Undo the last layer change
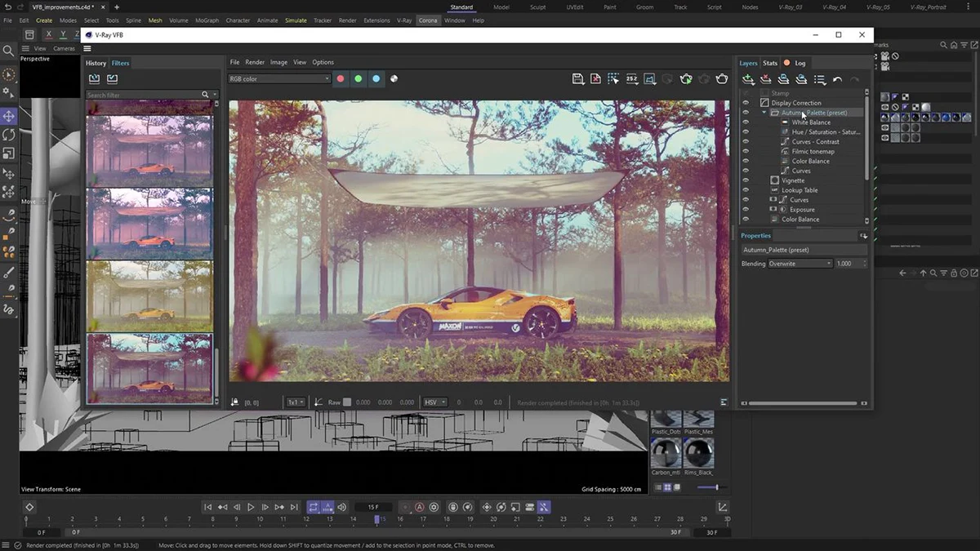The width and height of the screenshot is (980, 551). (x=837, y=79)
